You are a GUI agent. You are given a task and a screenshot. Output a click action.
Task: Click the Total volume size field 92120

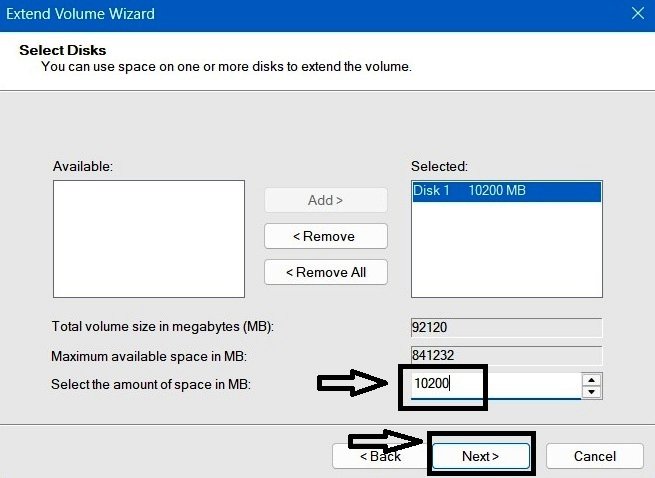(x=506, y=327)
